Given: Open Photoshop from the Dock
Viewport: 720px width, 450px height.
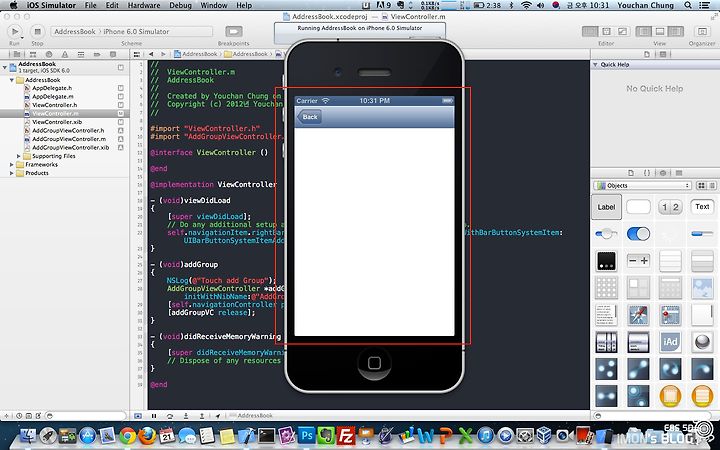Looking at the screenshot, I should click(307, 435).
